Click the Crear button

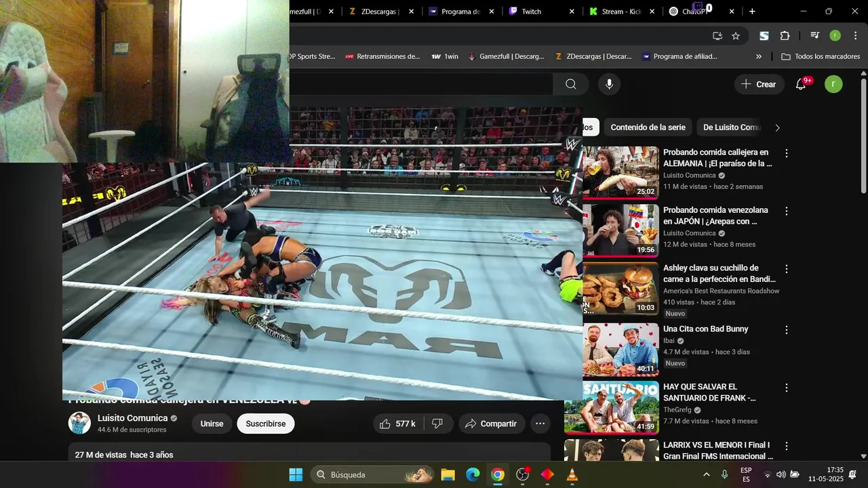coord(759,84)
